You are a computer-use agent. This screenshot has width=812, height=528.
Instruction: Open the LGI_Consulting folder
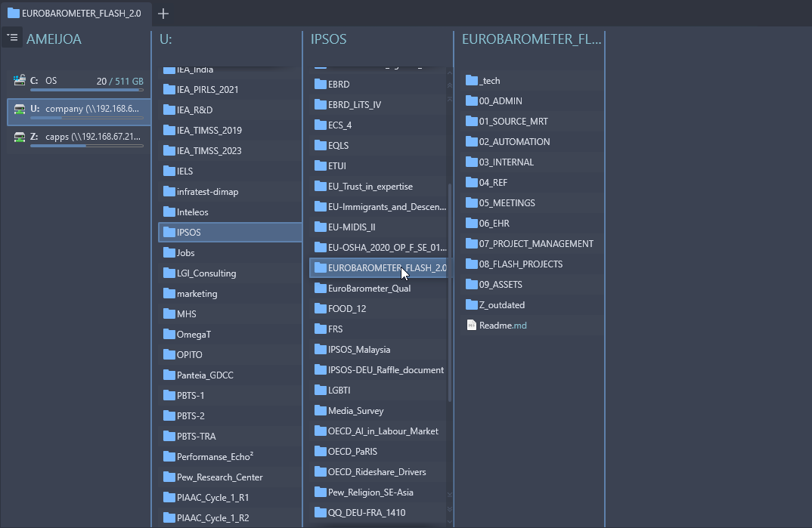pos(230,273)
